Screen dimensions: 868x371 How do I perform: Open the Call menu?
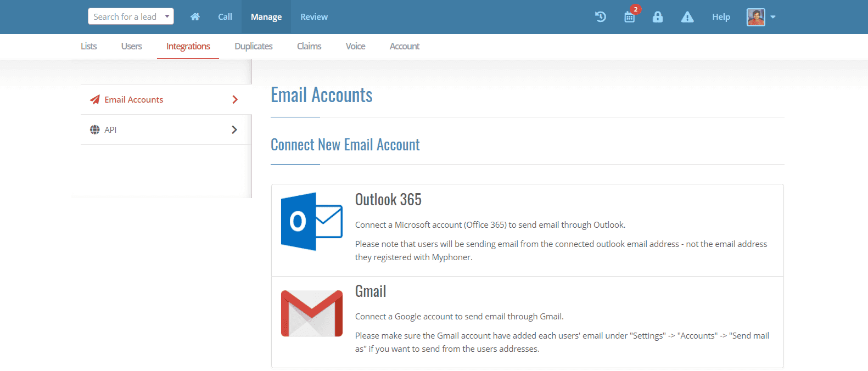click(225, 17)
